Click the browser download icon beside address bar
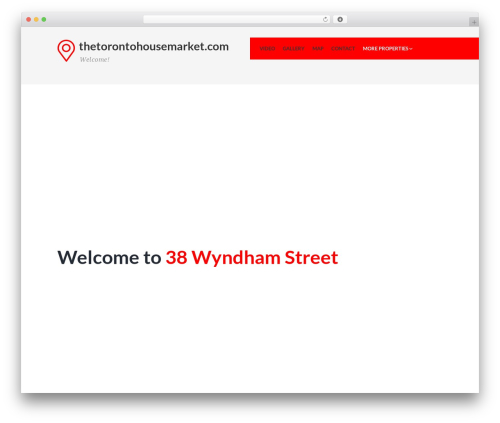This screenshot has height=423, width=500. pyautogui.click(x=340, y=20)
